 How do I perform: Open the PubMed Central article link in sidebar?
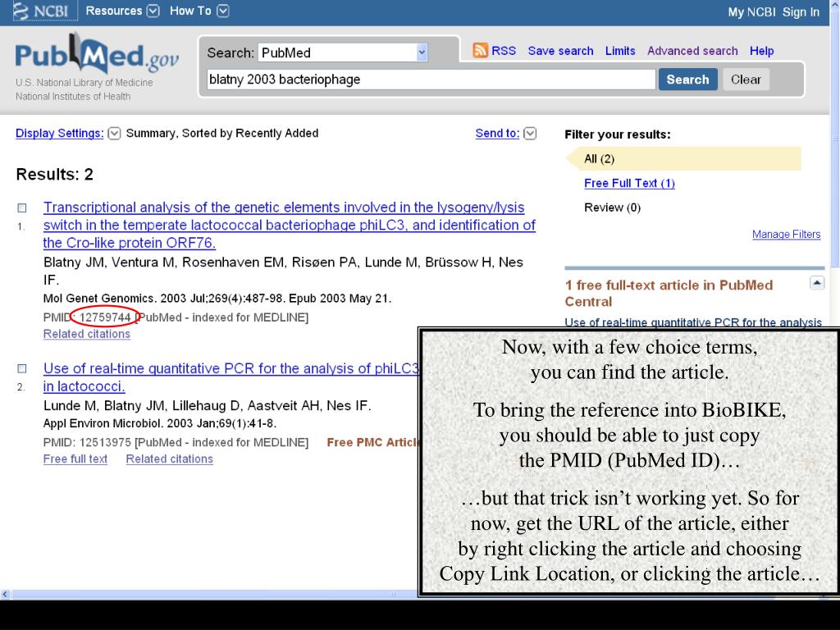point(693,322)
